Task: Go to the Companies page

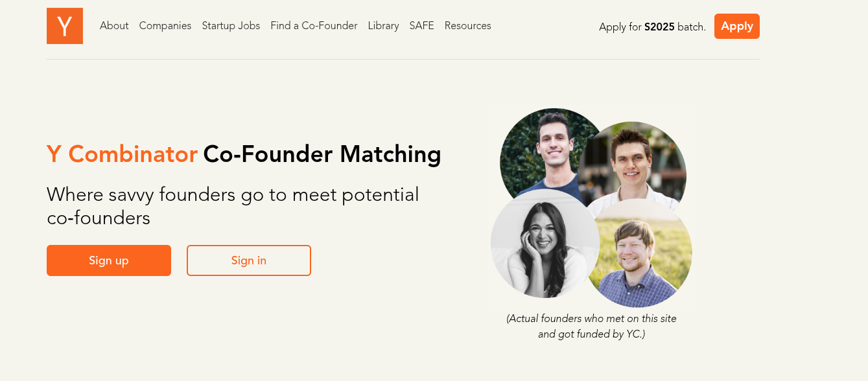Action: 165,26
